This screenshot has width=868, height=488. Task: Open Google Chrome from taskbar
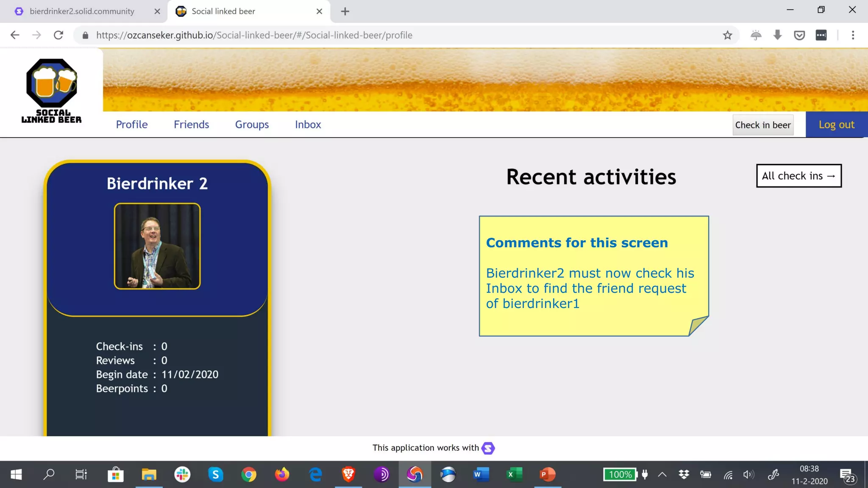[249, 474]
